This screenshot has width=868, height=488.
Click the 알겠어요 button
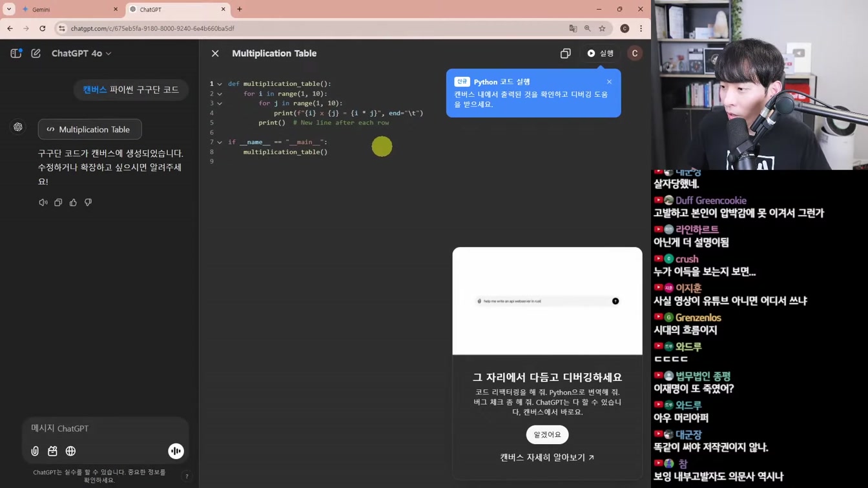coord(548,434)
